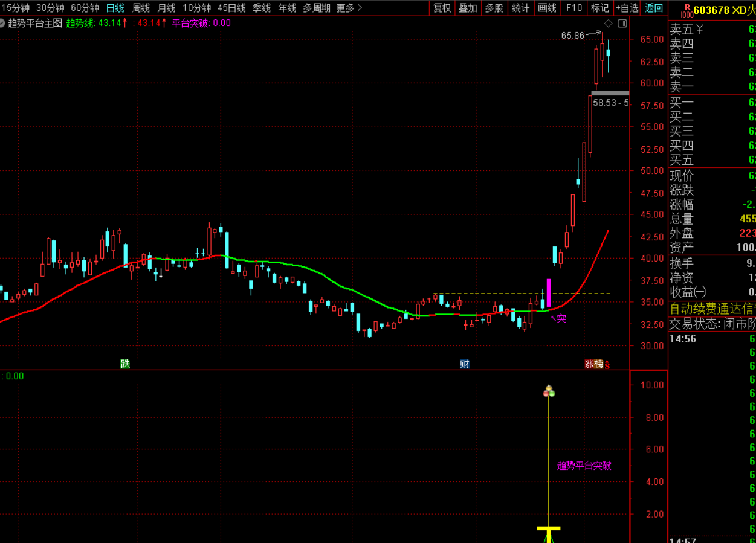
Task: Open the 多周期 multi-period view
Action: click(317, 8)
